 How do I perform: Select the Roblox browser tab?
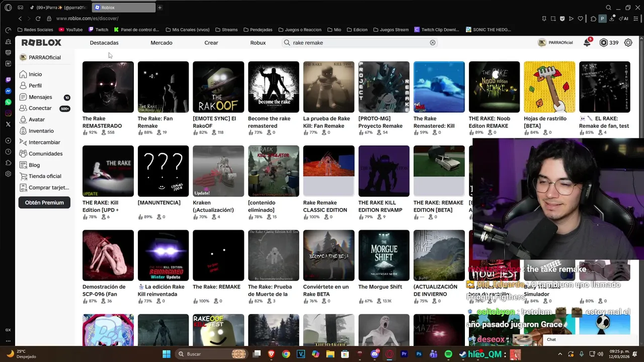(x=124, y=8)
